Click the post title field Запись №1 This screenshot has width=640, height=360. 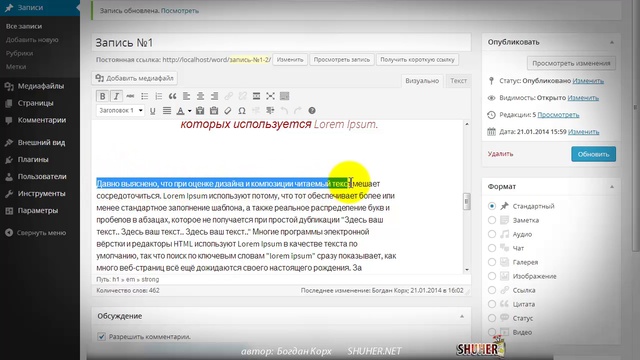[281, 42]
